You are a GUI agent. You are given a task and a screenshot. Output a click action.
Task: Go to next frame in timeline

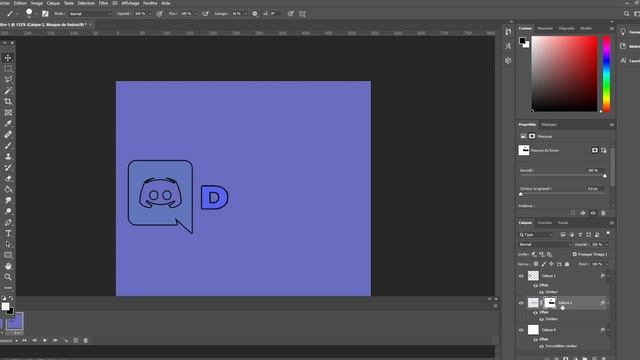[55, 340]
